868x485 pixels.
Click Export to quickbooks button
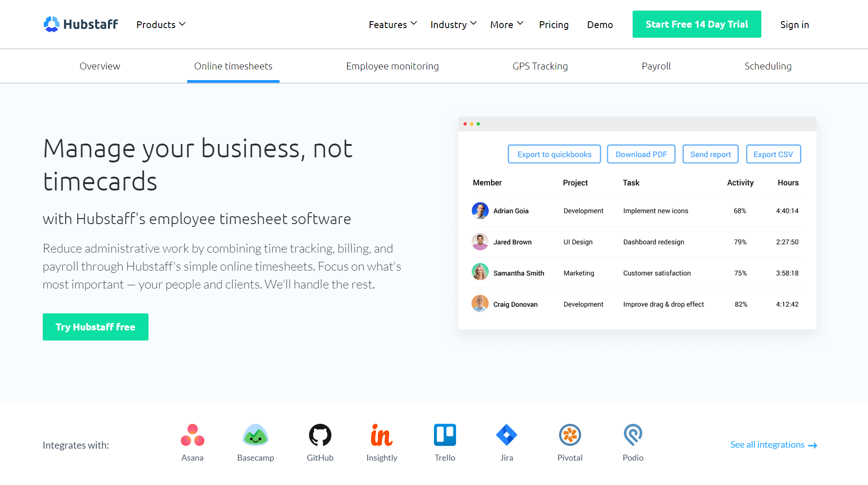tap(554, 154)
